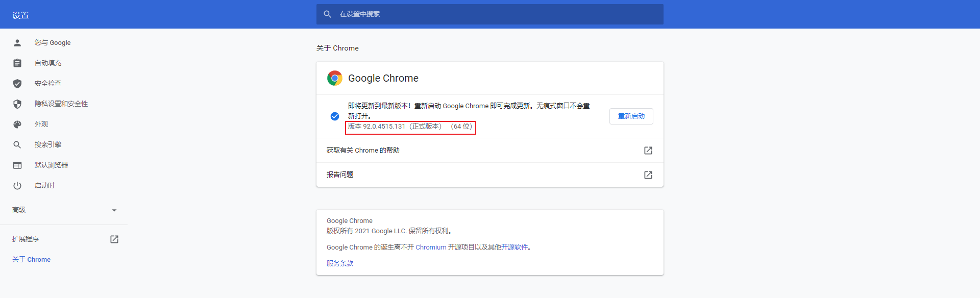The image size is (980, 298).
Task: Click the 设置 title in header
Action: coord(20,15)
